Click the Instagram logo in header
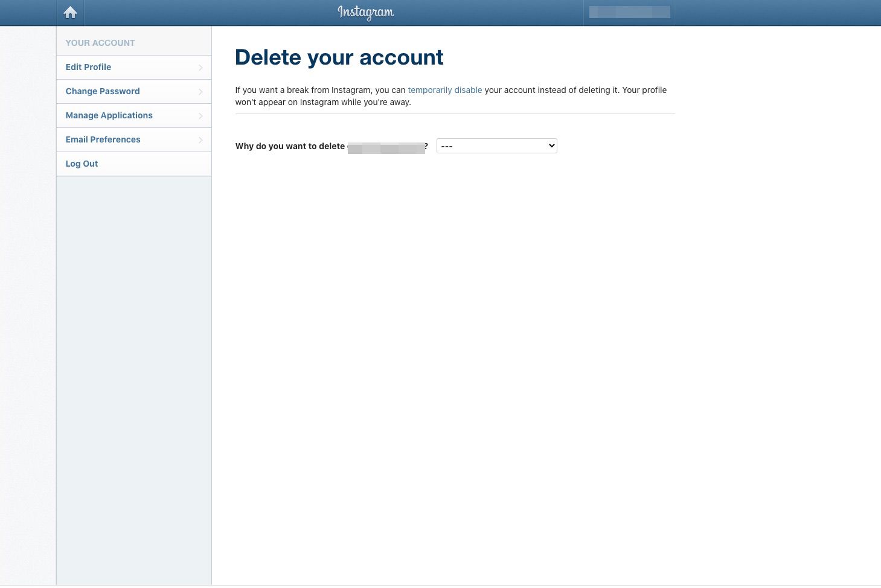 pyautogui.click(x=366, y=13)
